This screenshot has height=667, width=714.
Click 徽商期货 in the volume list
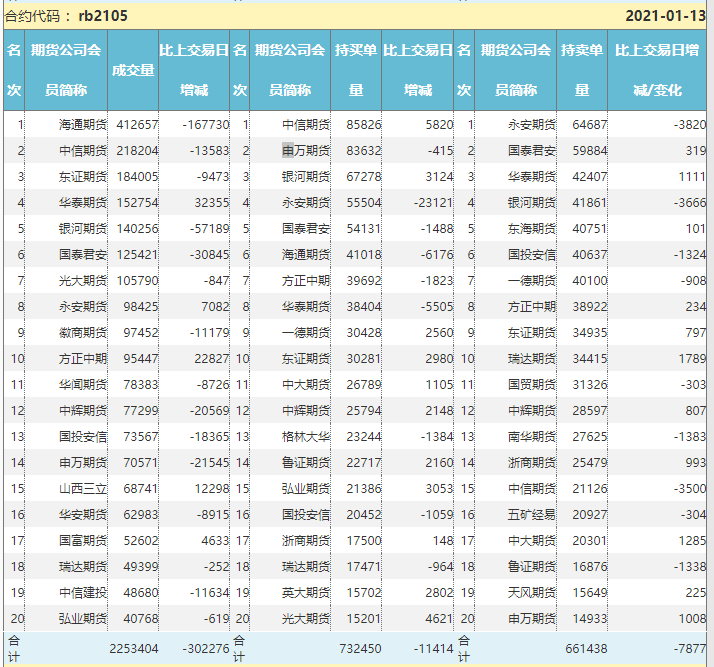83,332
